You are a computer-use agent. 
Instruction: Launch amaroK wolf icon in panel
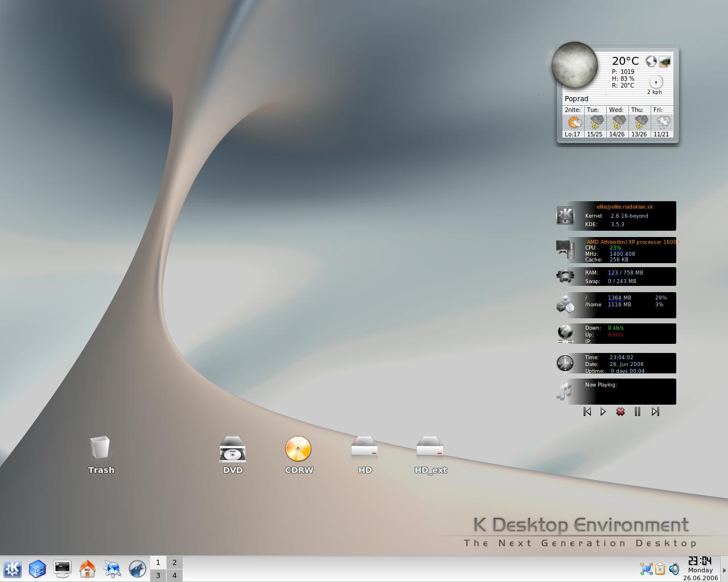coord(137,569)
